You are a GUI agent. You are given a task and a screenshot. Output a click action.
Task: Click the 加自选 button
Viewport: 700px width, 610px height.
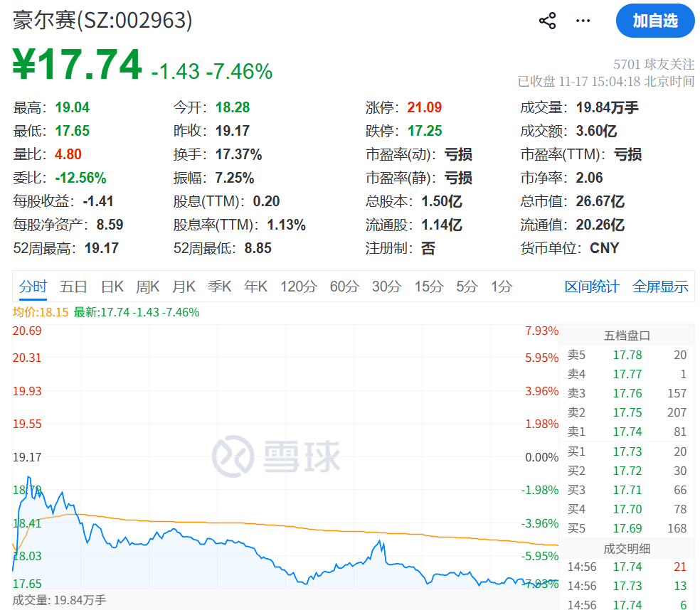[655, 21]
